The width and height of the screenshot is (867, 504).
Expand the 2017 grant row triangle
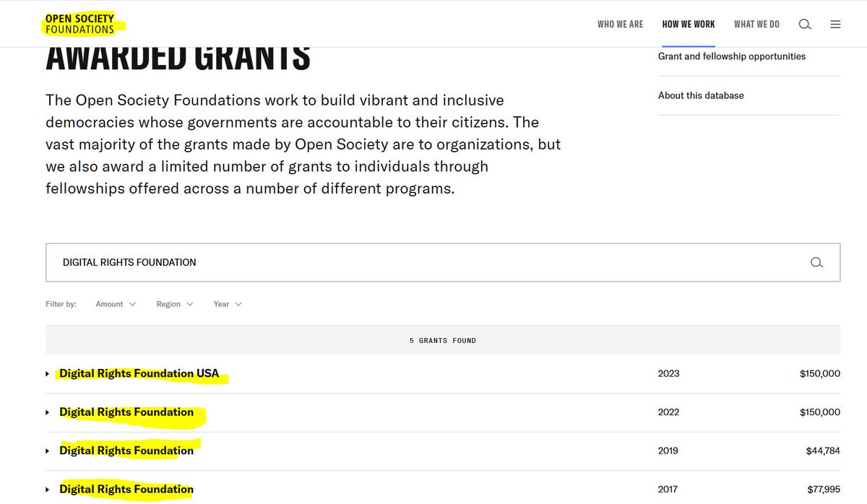(48, 490)
